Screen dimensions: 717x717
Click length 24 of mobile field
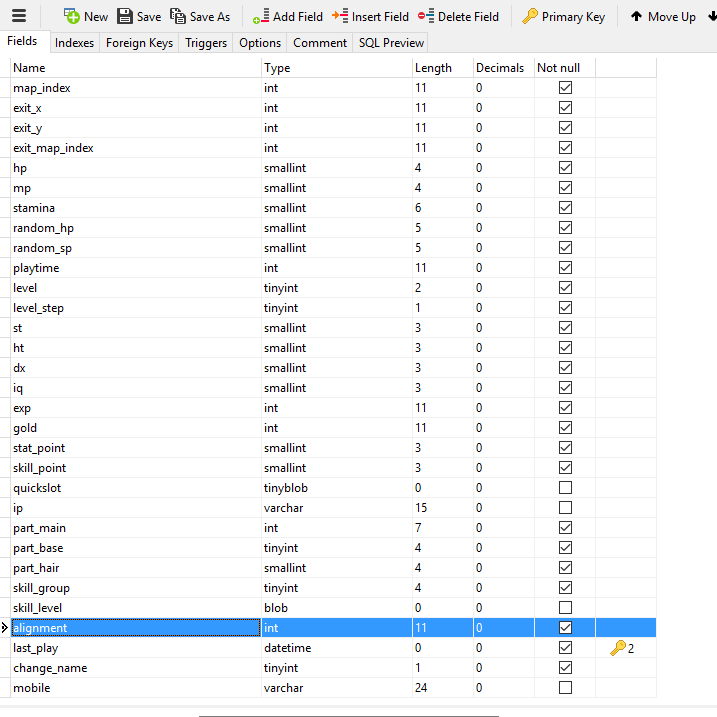click(x=421, y=688)
